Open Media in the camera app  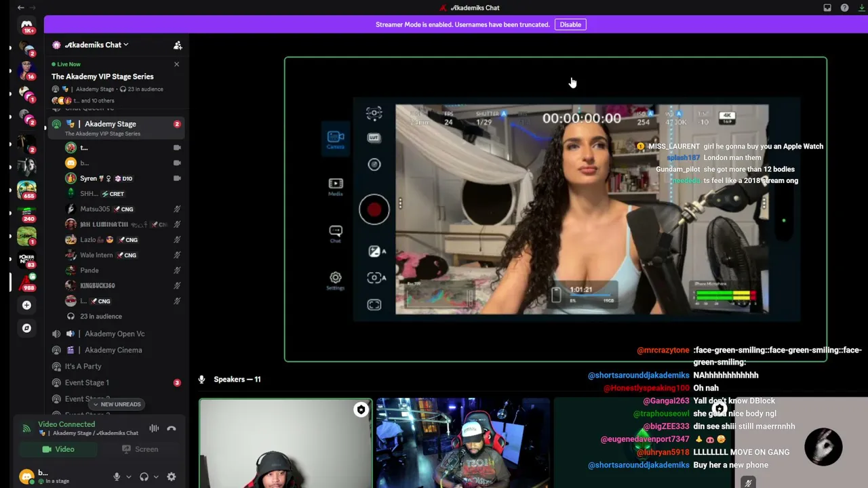pyautogui.click(x=336, y=186)
